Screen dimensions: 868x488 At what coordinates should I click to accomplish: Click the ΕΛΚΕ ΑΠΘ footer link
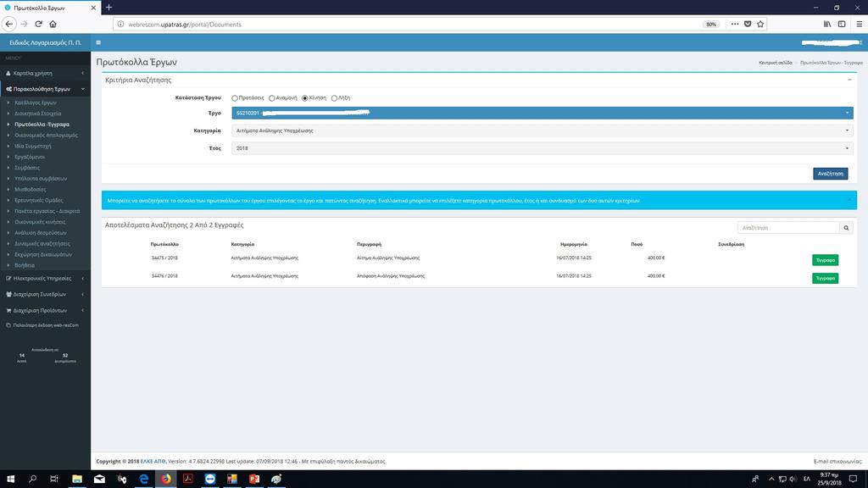click(x=153, y=461)
